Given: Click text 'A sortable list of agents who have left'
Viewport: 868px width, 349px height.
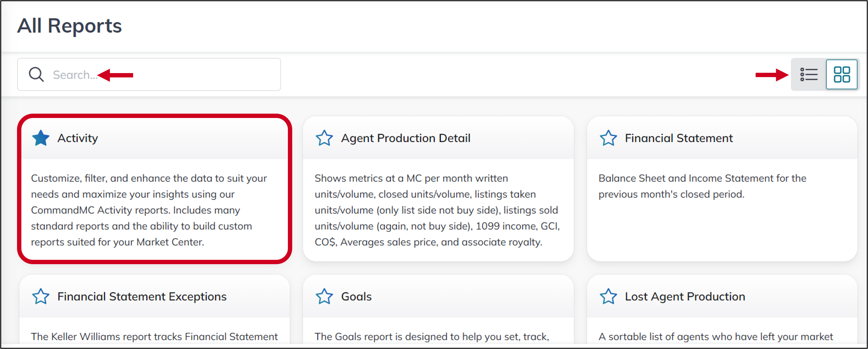Looking at the screenshot, I should pyautogui.click(x=716, y=337).
